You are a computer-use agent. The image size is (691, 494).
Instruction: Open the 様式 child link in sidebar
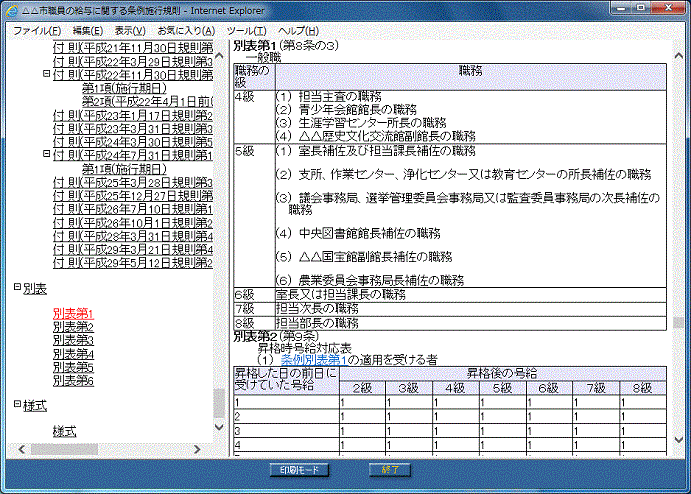64,431
